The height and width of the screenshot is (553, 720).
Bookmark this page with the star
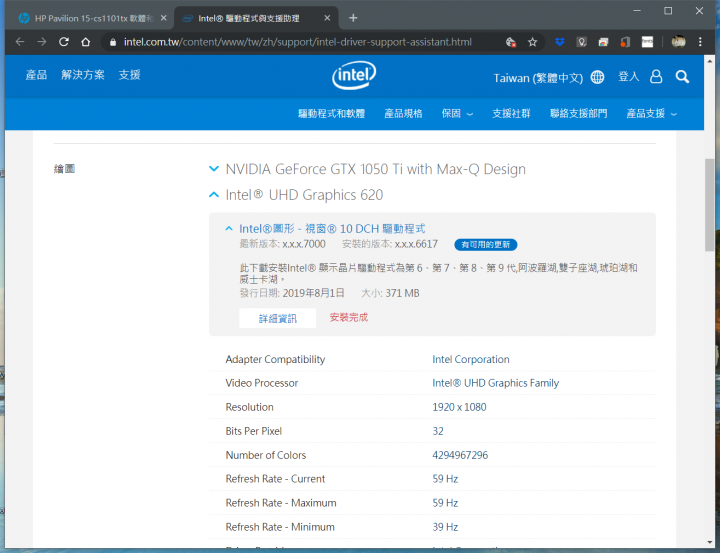click(x=532, y=42)
